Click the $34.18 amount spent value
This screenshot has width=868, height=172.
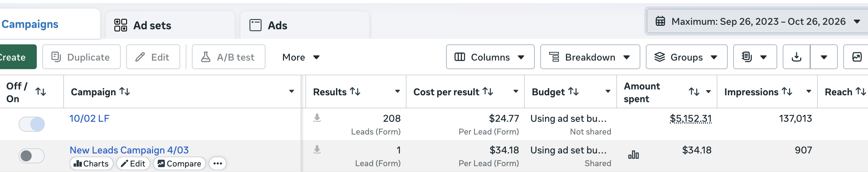697,150
